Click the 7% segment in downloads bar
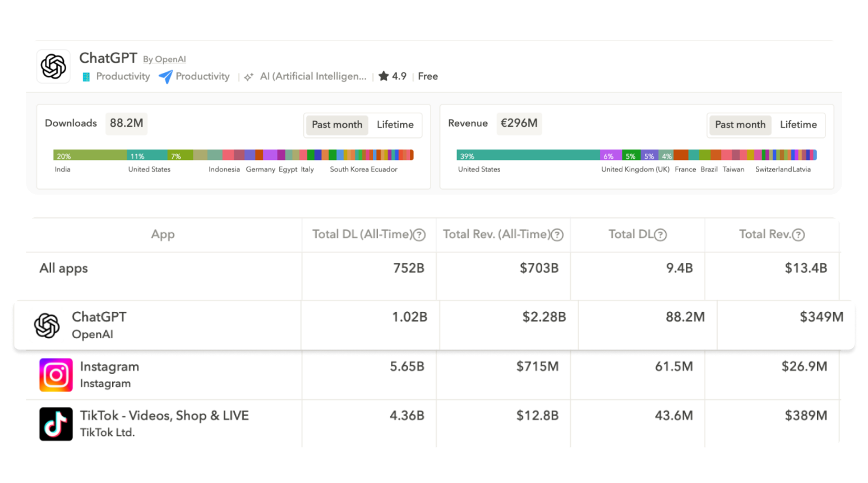868x483 pixels. point(181,155)
